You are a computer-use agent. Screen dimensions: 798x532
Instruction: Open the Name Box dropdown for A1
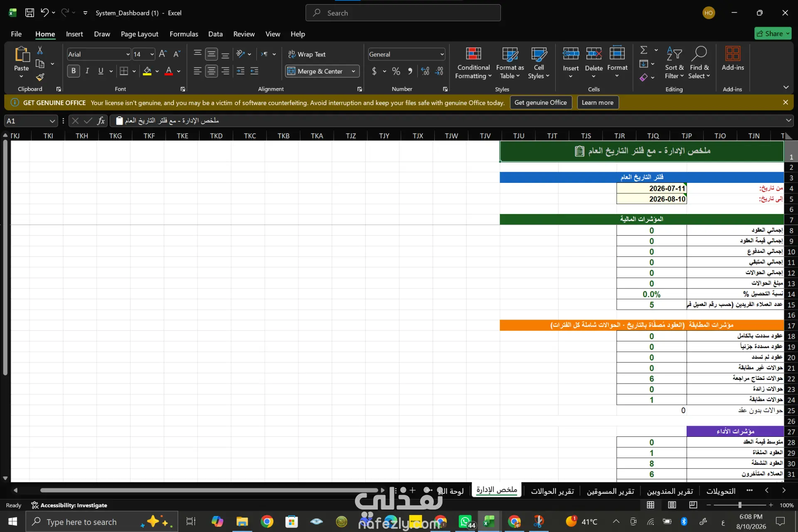[x=52, y=121]
